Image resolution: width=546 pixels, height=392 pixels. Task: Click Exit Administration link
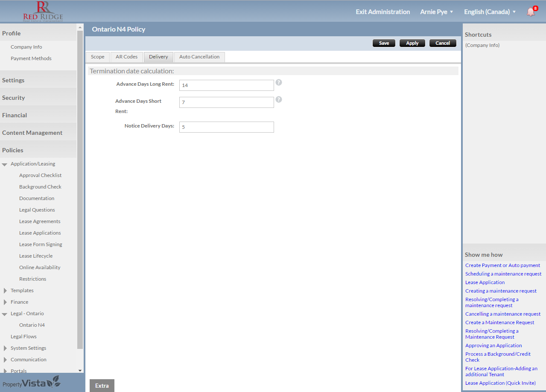(x=382, y=12)
